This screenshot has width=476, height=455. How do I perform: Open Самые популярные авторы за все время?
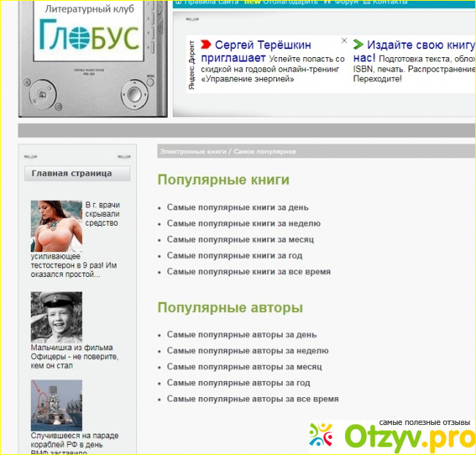click(253, 399)
